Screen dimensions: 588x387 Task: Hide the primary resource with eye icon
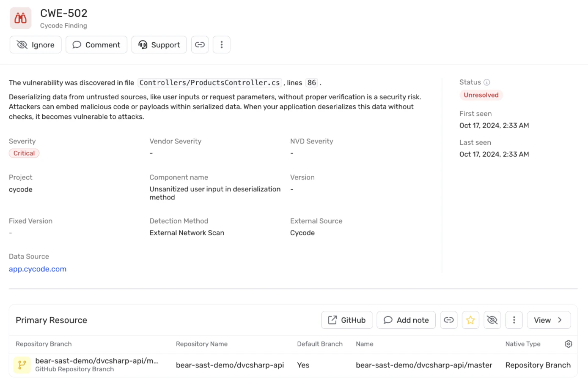492,320
